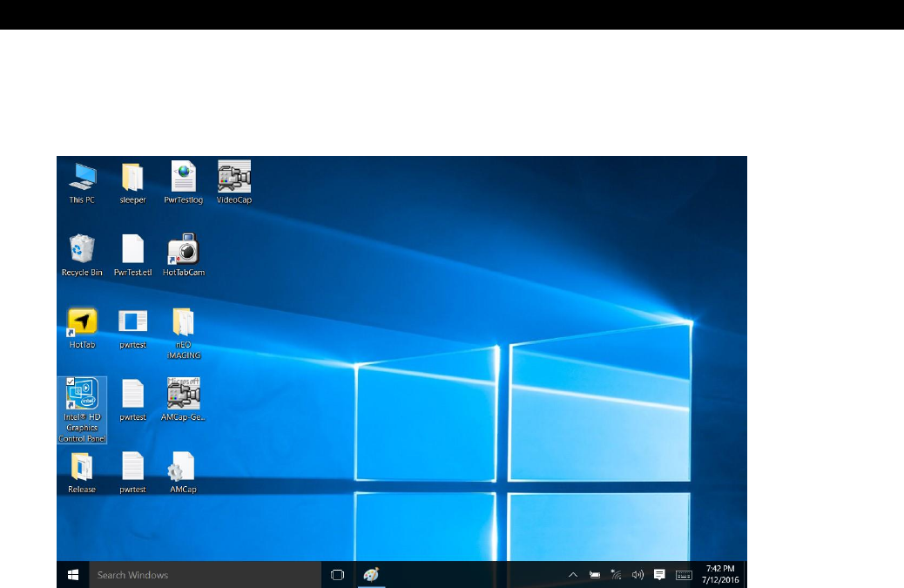Expand the hidden tray icons chevron
The height and width of the screenshot is (588, 904).
[573, 575]
